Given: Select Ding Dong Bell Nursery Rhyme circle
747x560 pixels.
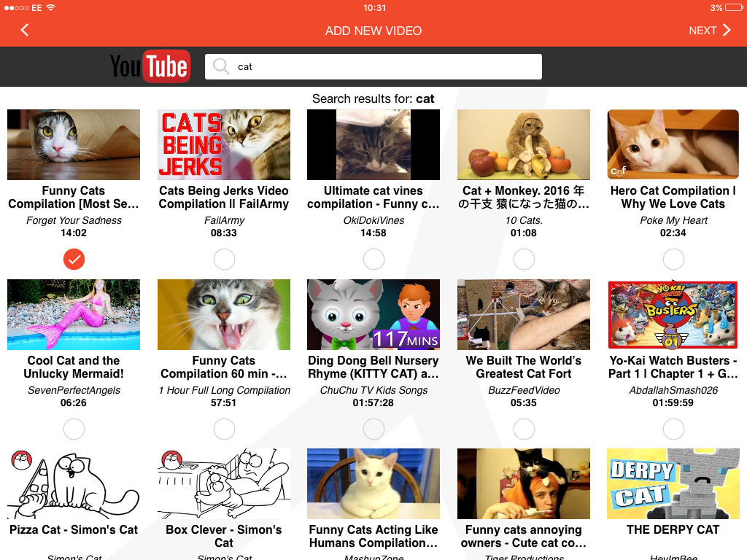Looking at the screenshot, I should tap(373, 429).
